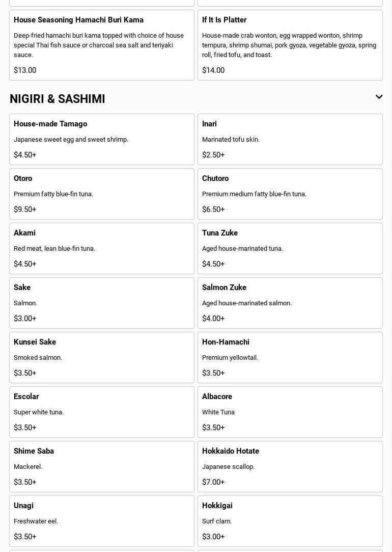Choose the Sake salmon item
392x552 pixels.
pyautogui.click(x=101, y=303)
